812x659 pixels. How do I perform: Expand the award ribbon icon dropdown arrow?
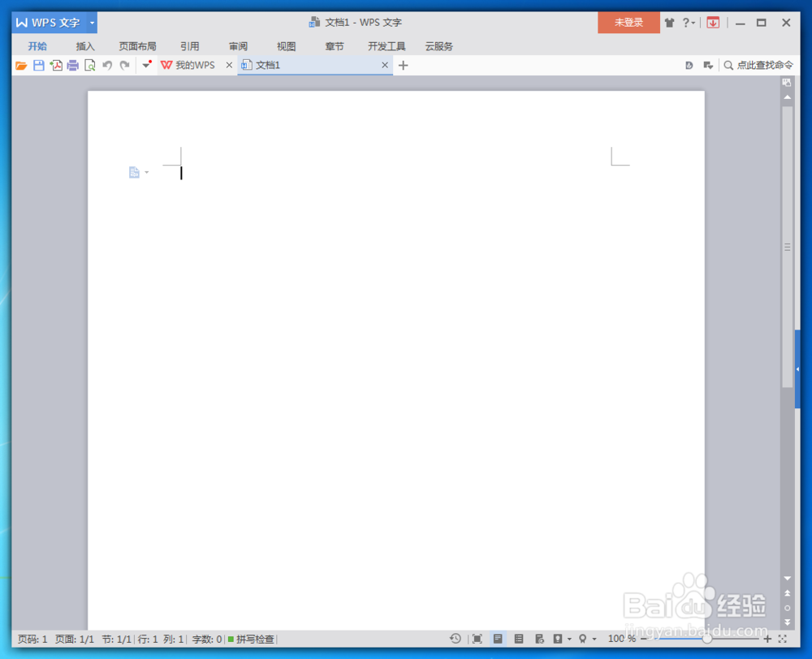[594, 640]
